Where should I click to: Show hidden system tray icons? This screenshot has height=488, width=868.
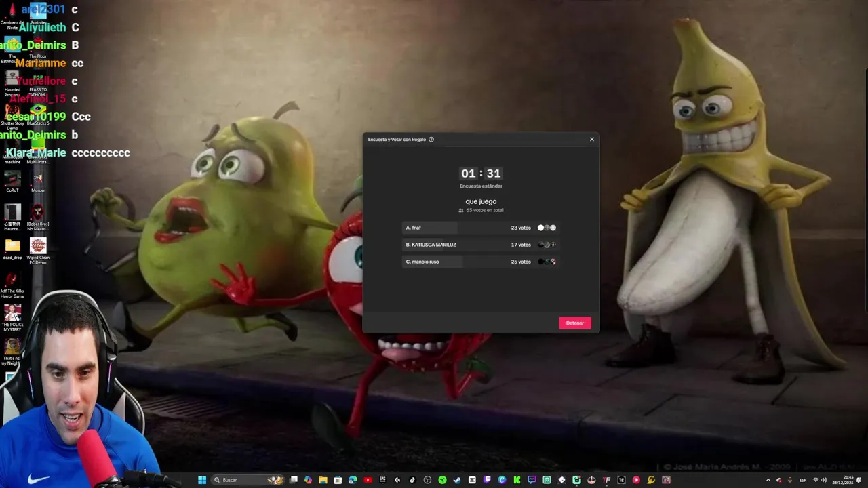pos(768,480)
